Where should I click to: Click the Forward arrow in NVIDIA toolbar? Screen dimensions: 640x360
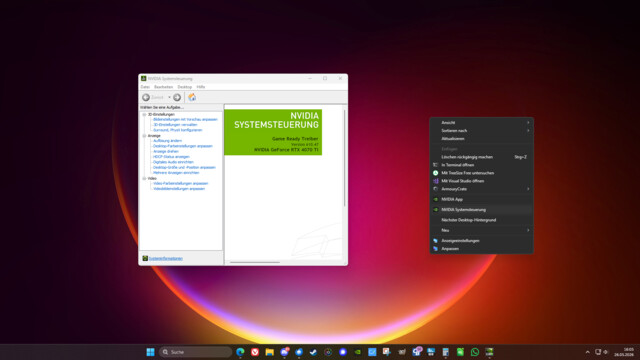(177, 97)
